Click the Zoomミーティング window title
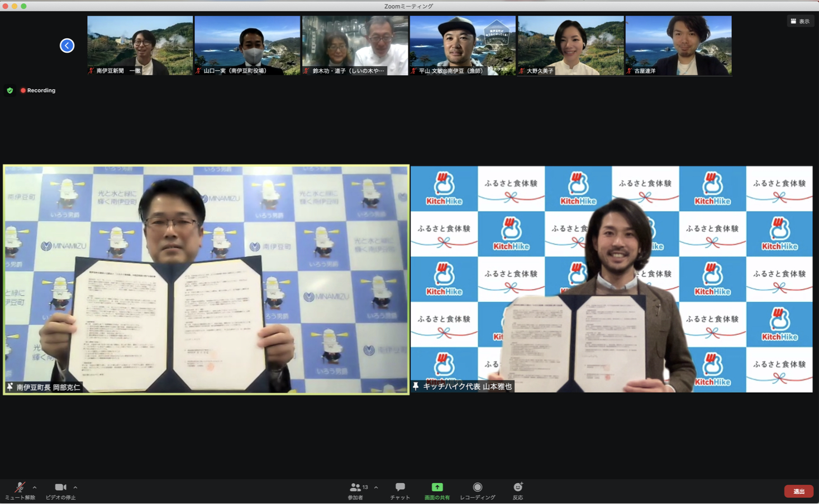The height and width of the screenshot is (504, 819). point(408,6)
